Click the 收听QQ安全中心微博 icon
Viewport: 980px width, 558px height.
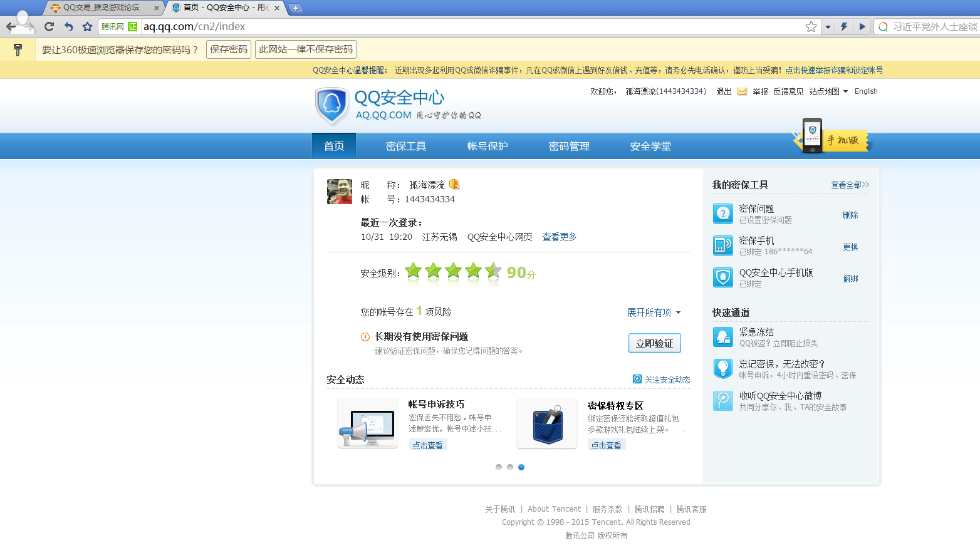723,401
